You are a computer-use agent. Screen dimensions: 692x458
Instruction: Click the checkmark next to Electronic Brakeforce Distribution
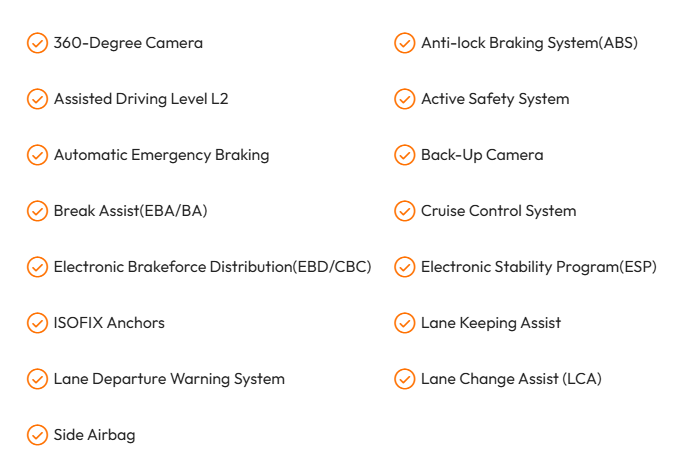37,267
